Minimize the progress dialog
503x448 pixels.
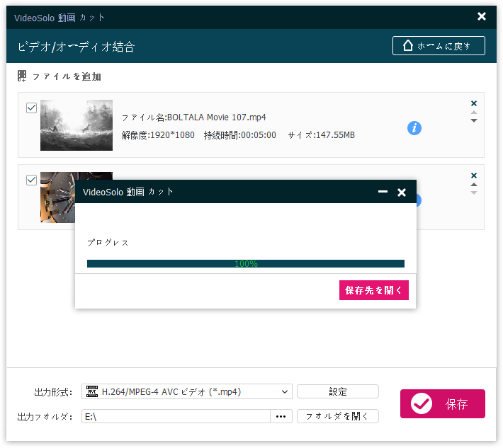383,192
